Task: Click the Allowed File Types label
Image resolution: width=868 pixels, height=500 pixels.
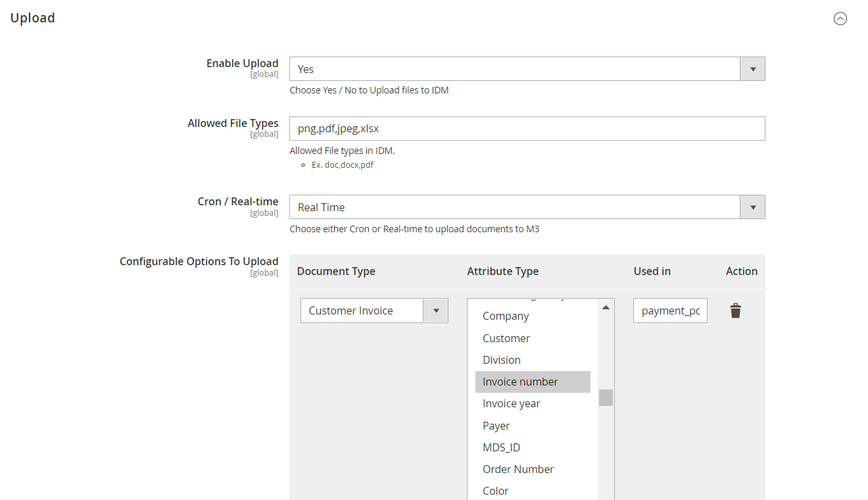Action: click(233, 123)
